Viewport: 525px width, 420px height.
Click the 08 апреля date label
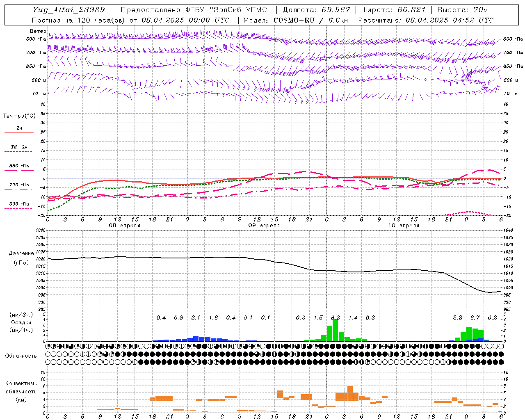[x=124, y=226]
